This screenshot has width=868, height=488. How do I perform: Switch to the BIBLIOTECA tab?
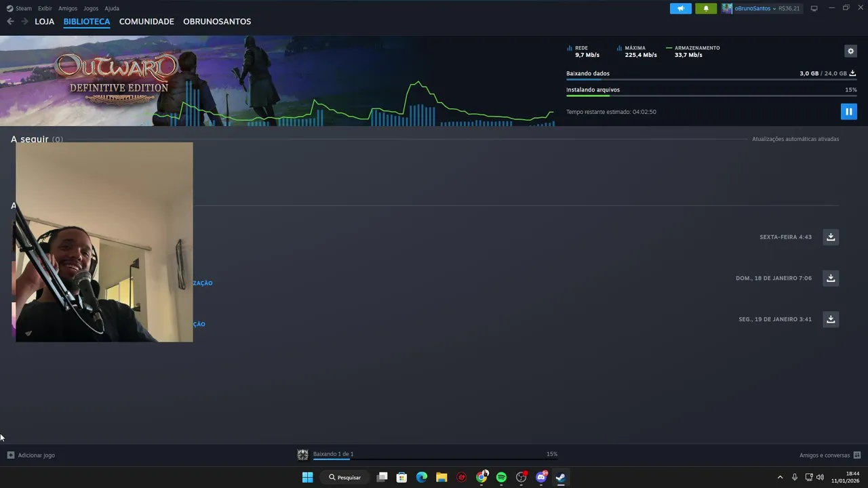(87, 21)
